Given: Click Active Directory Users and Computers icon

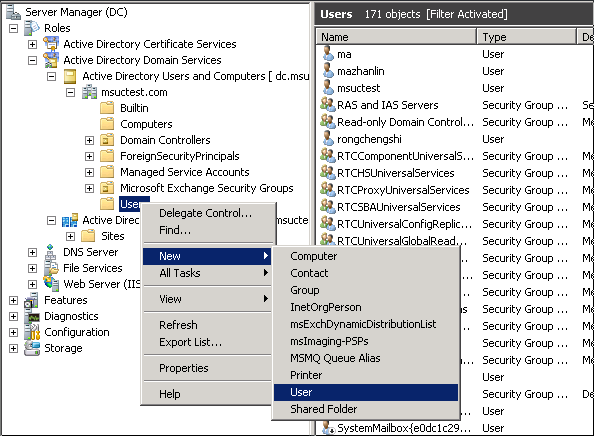Looking at the screenshot, I should tap(70, 76).
